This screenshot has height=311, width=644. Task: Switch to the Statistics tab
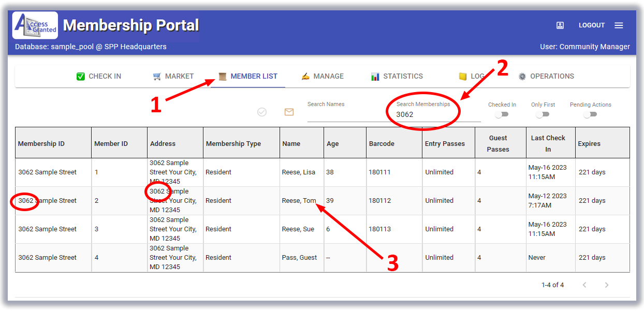pyautogui.click(x=397, y=77)
